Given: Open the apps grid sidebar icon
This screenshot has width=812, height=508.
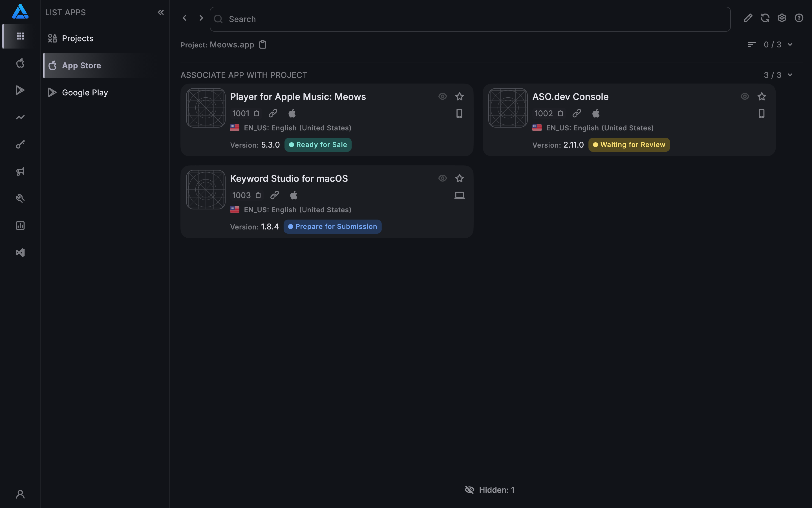Looking at the screenshot, I should point(20,36).
